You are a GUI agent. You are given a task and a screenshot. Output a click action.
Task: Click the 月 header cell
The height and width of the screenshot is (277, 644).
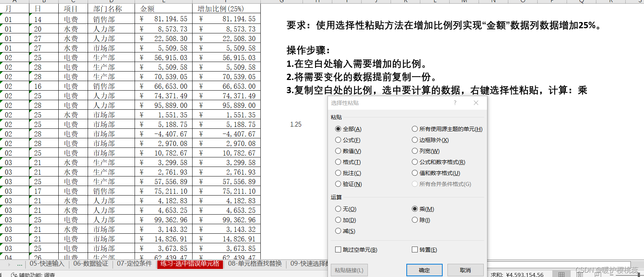14,9
